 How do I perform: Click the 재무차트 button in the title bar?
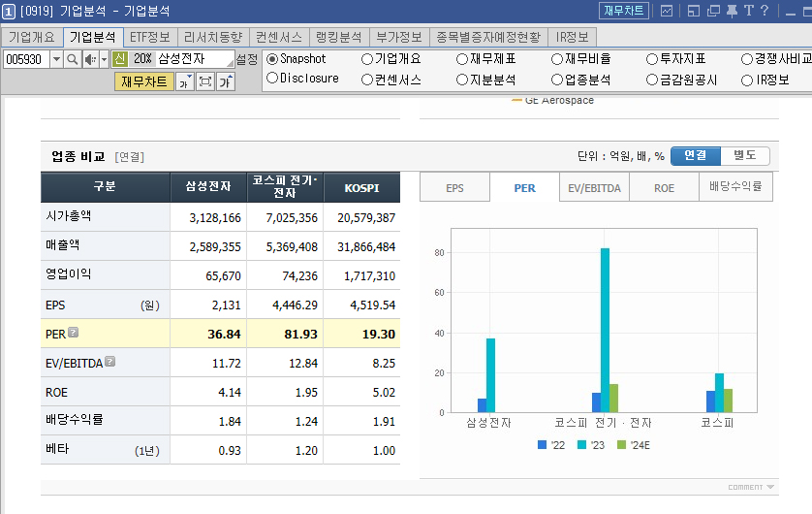(623, 11)
